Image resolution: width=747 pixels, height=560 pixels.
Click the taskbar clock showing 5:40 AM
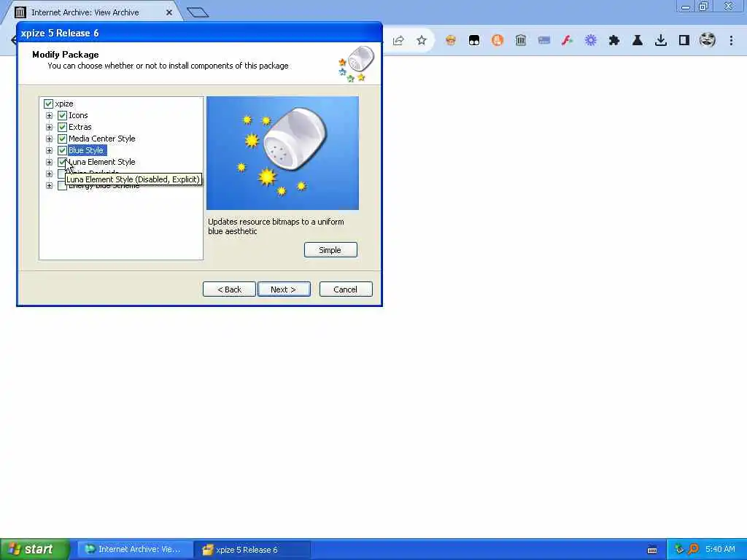720,549
